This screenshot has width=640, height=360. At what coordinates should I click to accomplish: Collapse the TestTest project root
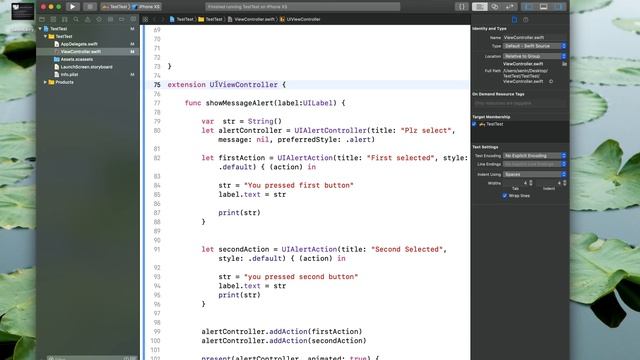40,29
